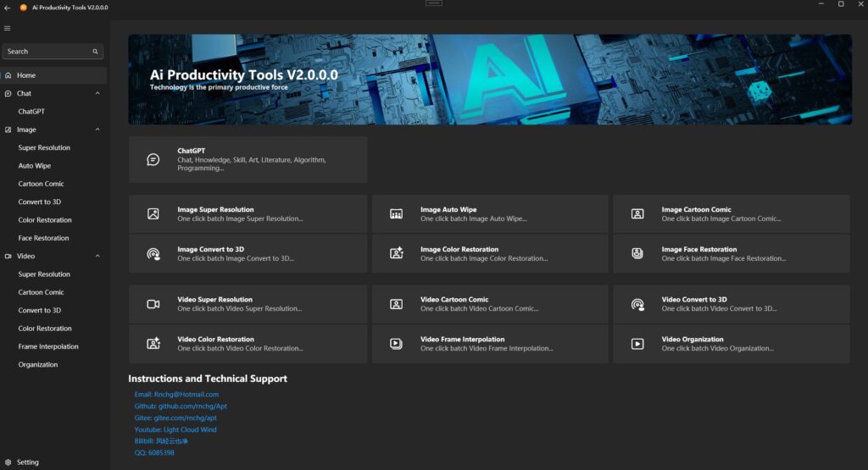Click into the Search input field
This screenshot has height=470, width=868.
coord(47,52)
